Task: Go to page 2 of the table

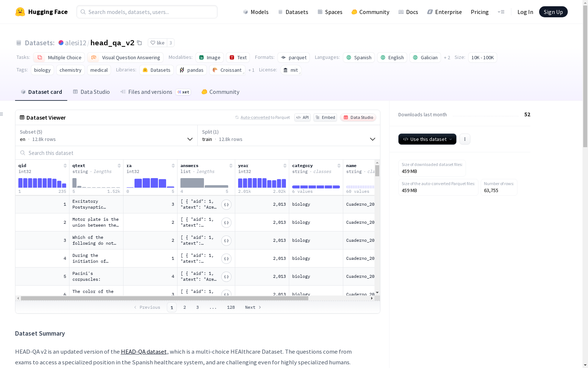Action: pyautogui.click(x=184, y=307)
